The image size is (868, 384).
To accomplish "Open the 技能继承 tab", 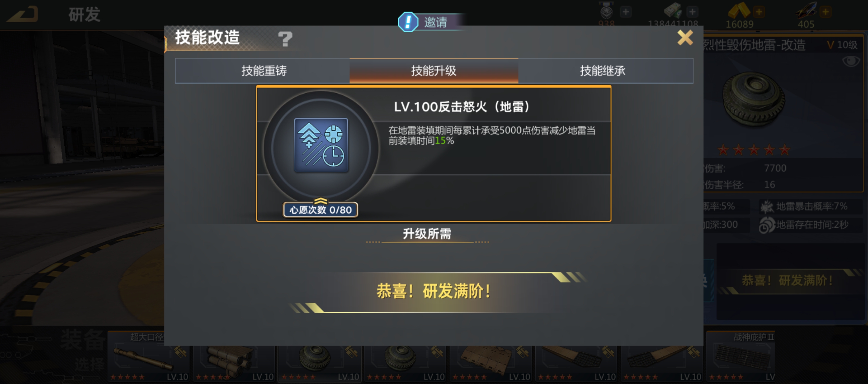I will pyautogui.click(x=603, y=71).
